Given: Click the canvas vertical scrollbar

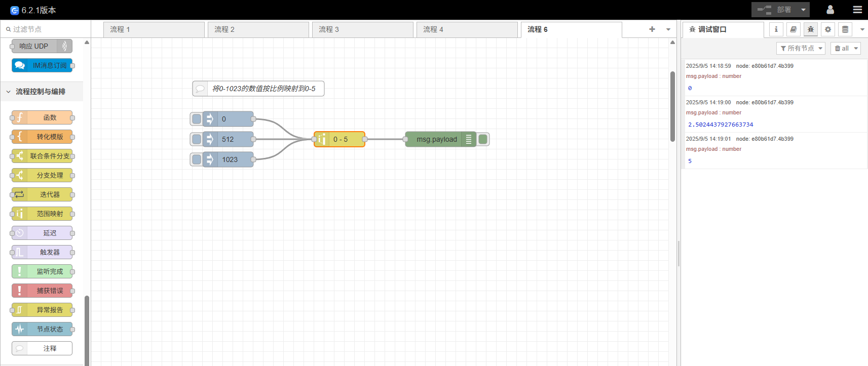Looking at the screenshot, I should pos(672,106).
